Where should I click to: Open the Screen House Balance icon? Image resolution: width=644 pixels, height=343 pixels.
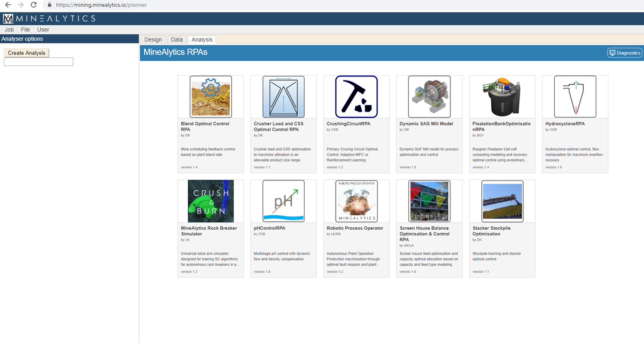[x=429, y=201]
